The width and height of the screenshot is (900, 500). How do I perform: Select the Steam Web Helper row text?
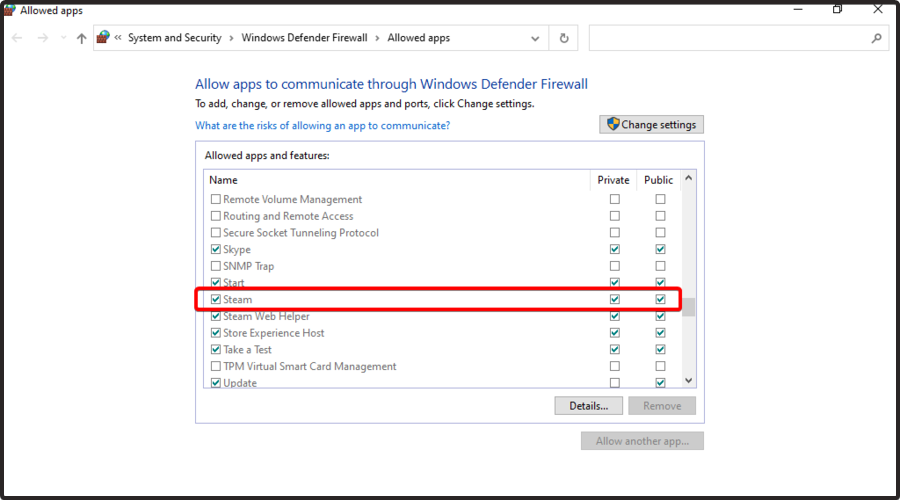pyautogui.click(x=266, y=316)
